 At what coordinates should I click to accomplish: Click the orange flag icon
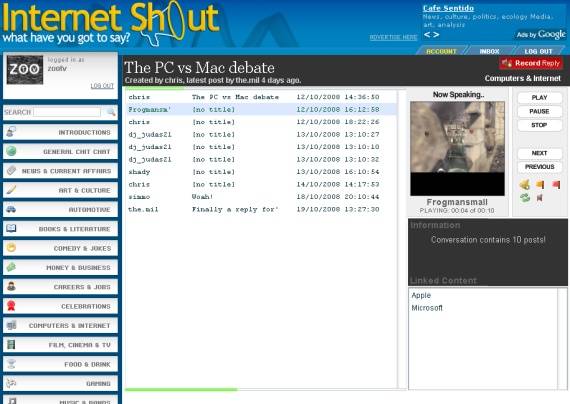coord(540,185)
